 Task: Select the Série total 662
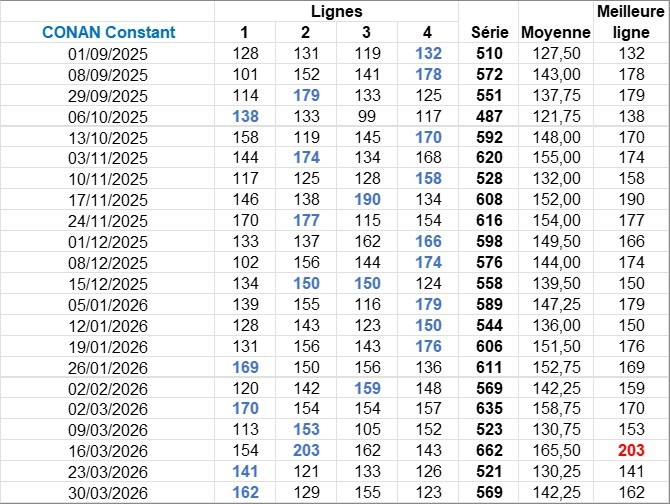(490, 451)
